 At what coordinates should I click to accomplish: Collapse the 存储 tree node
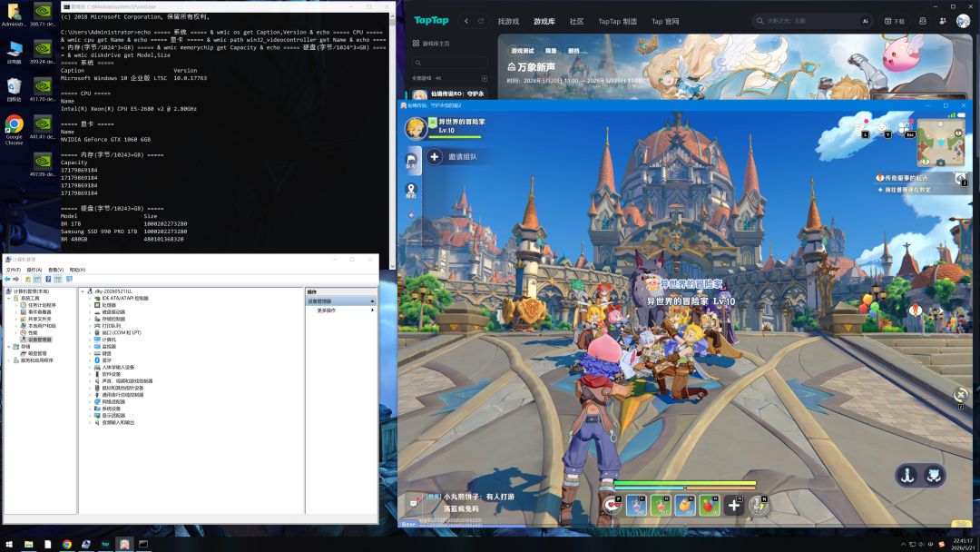[9, 346]
